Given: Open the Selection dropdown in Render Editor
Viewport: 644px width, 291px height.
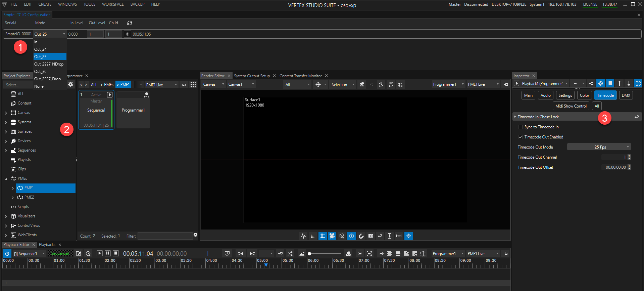Looking at the screenshot, I should pos(343,85).
